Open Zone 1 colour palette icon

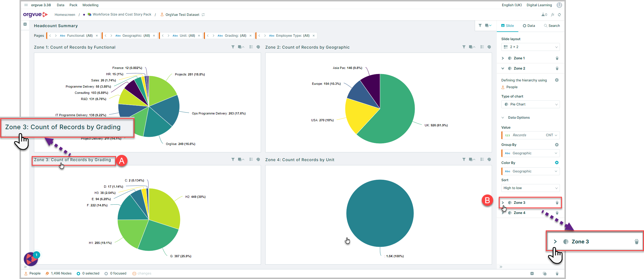click(x=258, y=47)
